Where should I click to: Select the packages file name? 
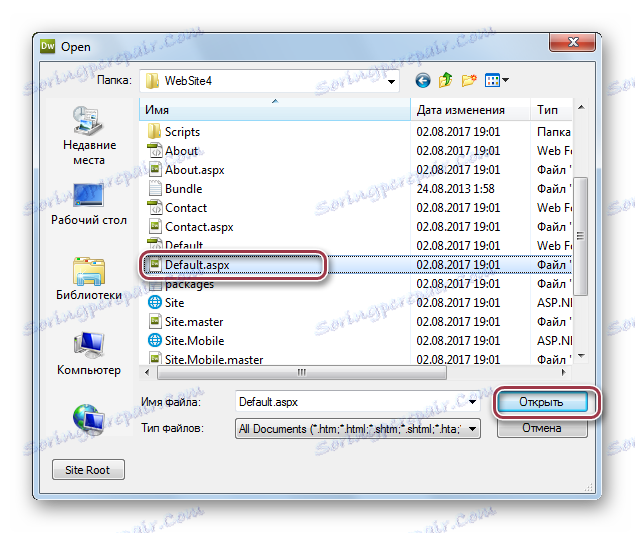pos(189,284)
